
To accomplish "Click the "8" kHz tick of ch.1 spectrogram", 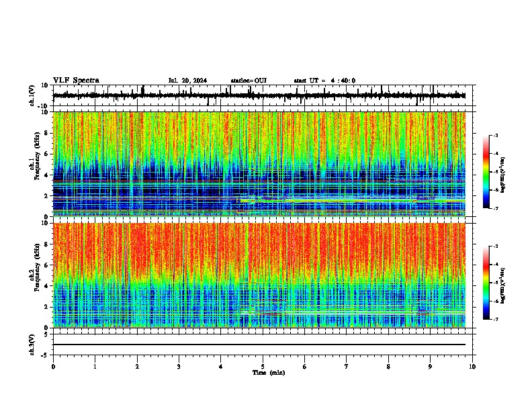I will (46, 133).
